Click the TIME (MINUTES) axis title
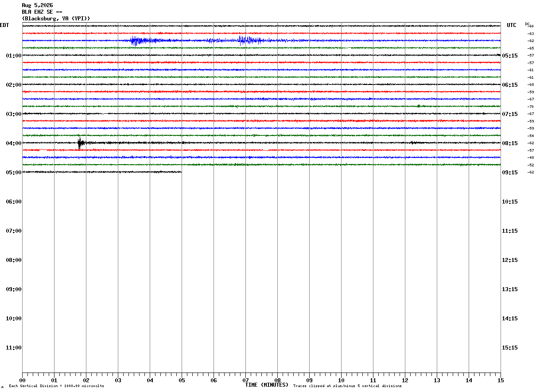 [267, 385]
